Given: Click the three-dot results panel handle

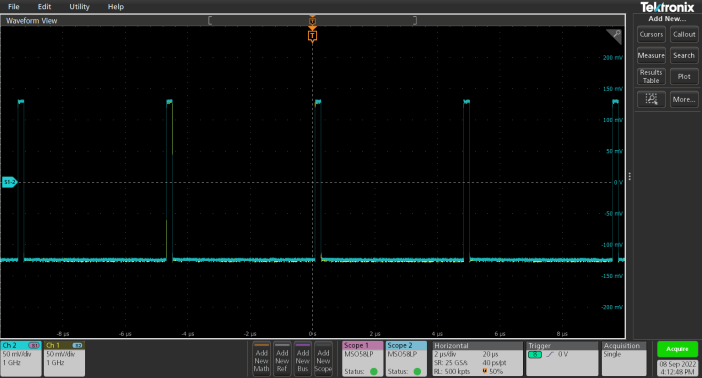Looking at the screenshot, I should click(629, 176).
